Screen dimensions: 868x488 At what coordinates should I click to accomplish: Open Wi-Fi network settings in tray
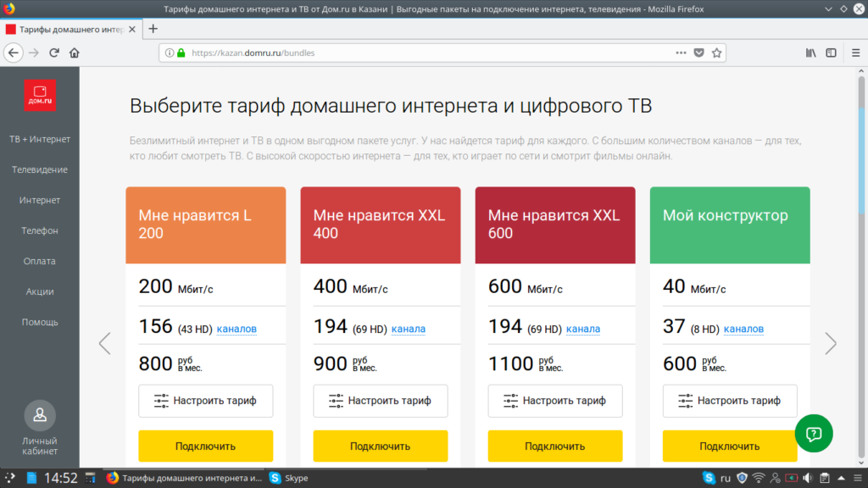759,478
